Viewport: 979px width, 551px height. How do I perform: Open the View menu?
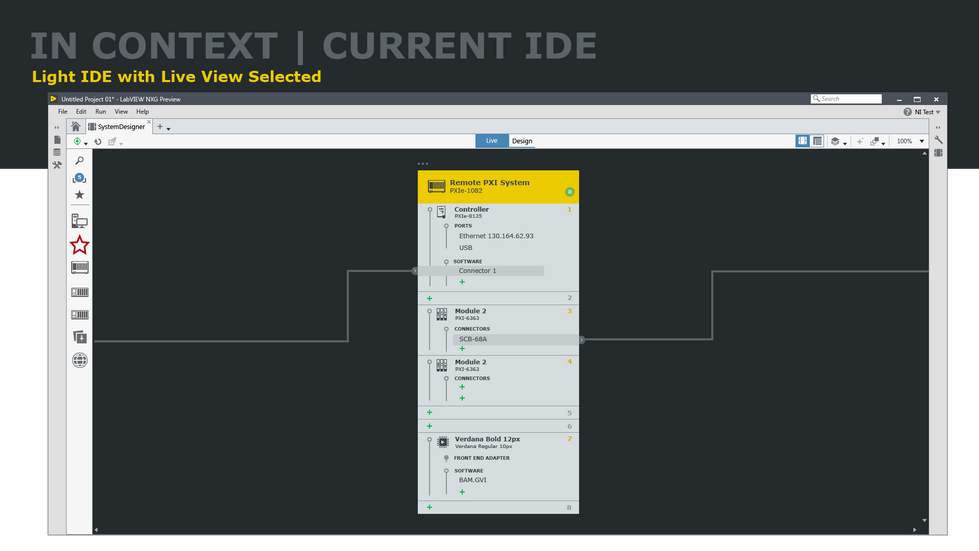[121, 112]
